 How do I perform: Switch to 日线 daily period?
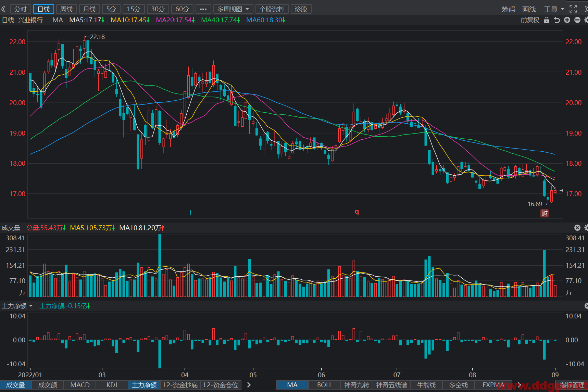pos(43,9)
